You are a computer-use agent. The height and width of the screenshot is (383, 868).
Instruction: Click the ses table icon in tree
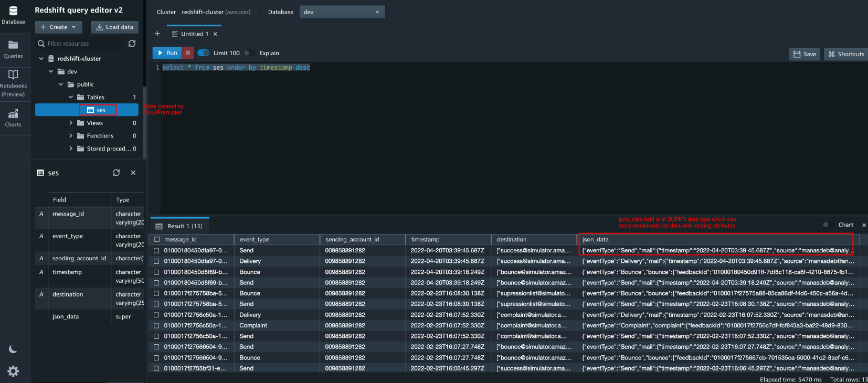click(x=90, y=110)
